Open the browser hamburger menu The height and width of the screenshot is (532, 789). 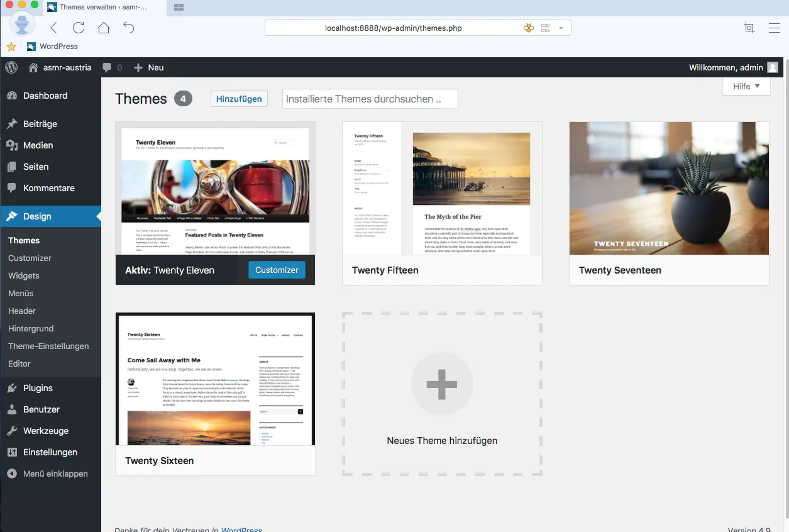click(x=775, y=28)
